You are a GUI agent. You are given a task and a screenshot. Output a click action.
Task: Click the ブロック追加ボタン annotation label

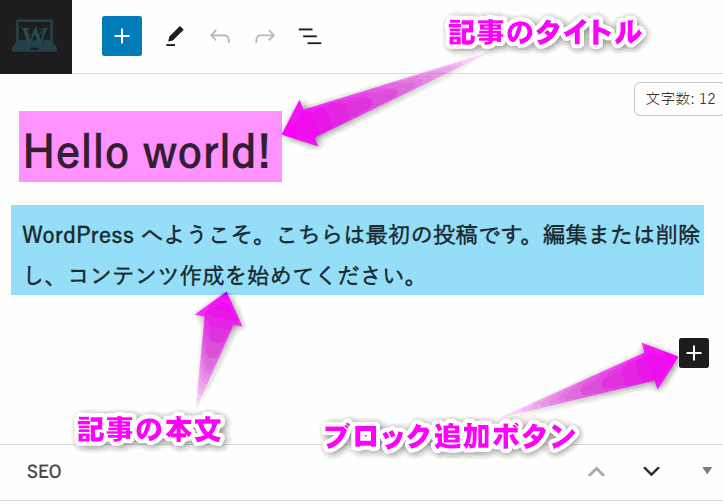tap(450, 436)
